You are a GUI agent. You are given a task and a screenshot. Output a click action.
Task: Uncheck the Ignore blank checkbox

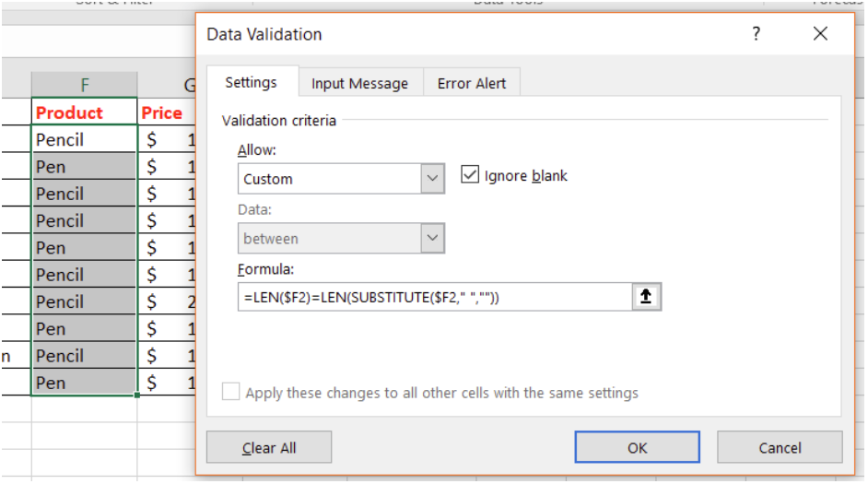click(470, 175)
